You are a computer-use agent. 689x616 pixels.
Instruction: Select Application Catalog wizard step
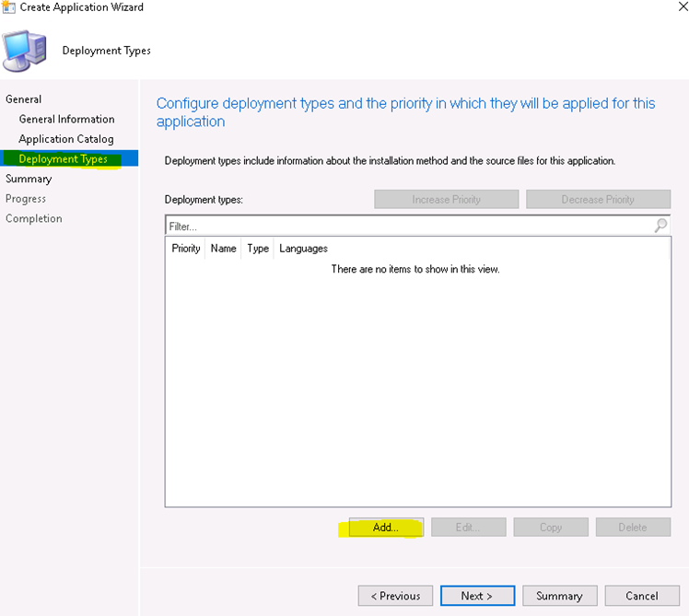pyautogui.click(x=66, y=139)
